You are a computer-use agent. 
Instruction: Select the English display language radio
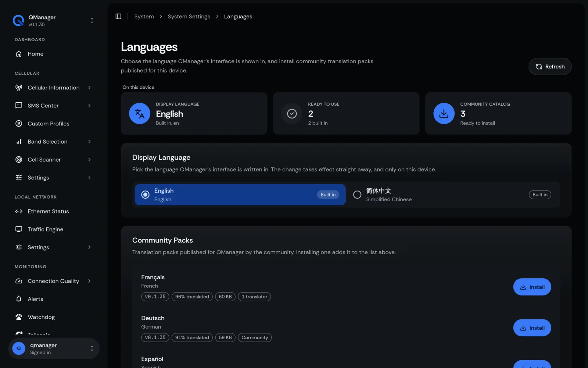pyautogui.click(x=145, y=195)
